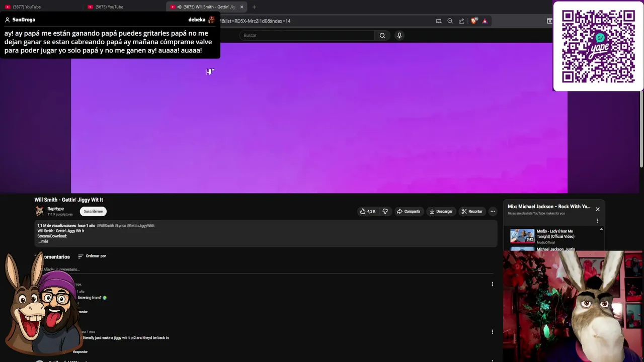Click the YouTube search magnifier icon
This screenshot has width=644, height=362.
pyautogui.click(x=382, y=35)
